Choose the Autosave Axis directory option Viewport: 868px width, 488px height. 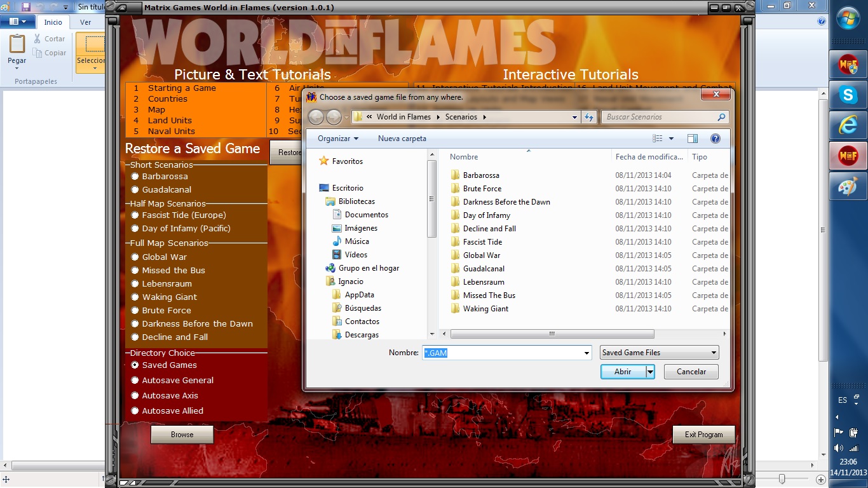click(135, 396)
